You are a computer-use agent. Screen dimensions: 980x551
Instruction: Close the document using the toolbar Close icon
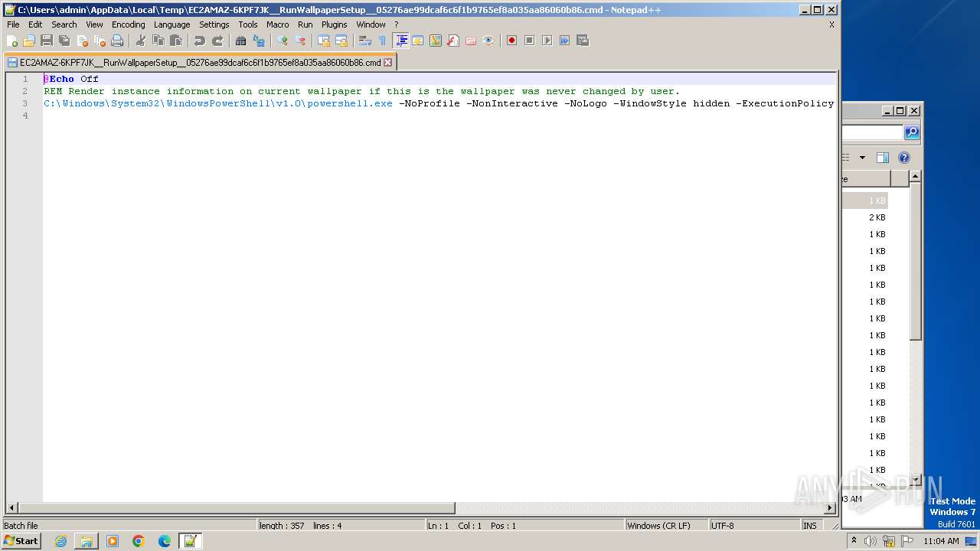click(x=82, y=41)
